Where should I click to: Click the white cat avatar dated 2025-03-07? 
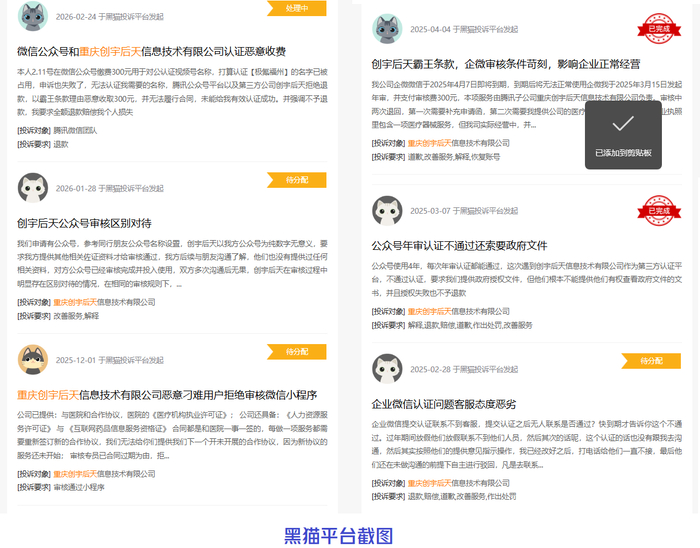[x=388, y=211]
